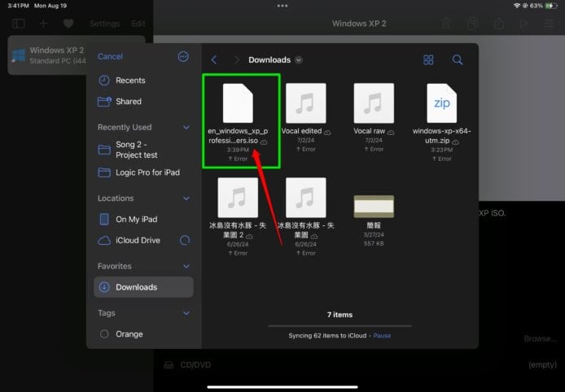
Task: Select en_windows_xp_professional ISO file
Action: pos(238,104)
